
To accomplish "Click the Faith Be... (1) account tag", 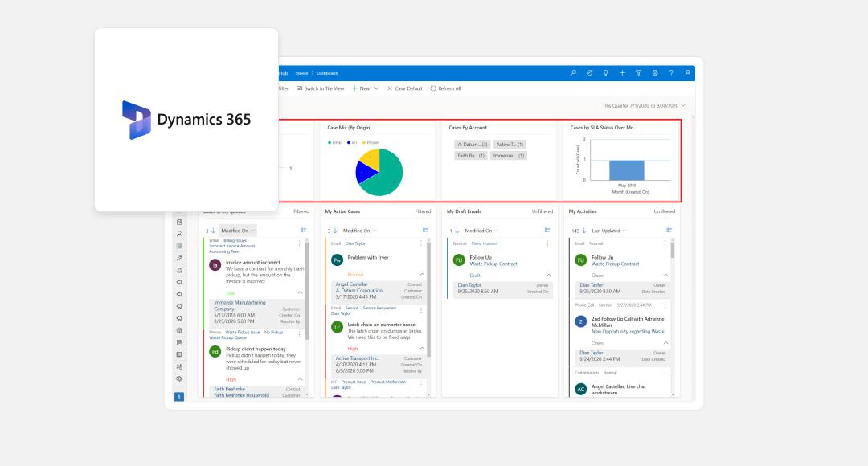I will [470, 156].
